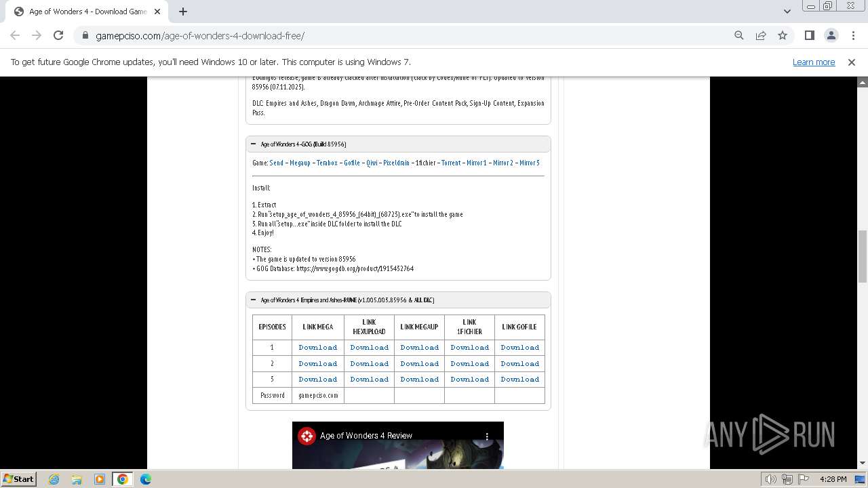This screenshot has width=868, height=488.
Task: Download episode 2 from LINK 1FICHIER
Action: pyautogui.click(x=470, y=363)
